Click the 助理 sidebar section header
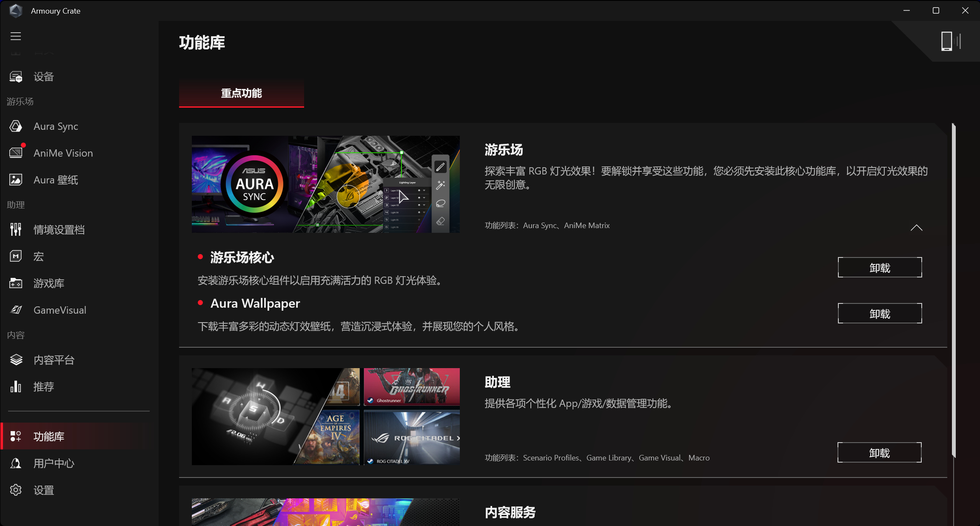 [x=16, y=205]
